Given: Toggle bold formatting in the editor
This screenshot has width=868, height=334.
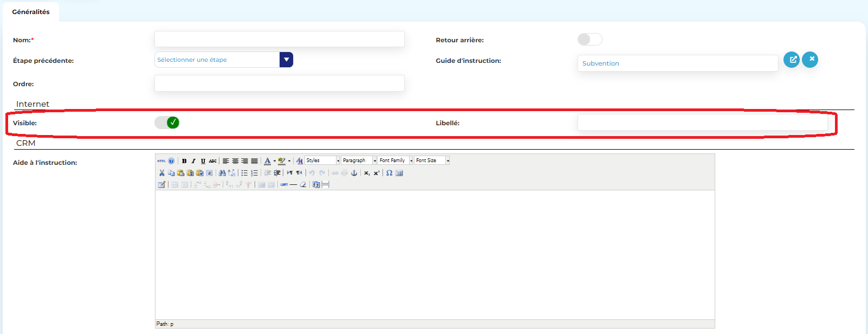Looking at the screenshot, I should click(x=184, y=161).
